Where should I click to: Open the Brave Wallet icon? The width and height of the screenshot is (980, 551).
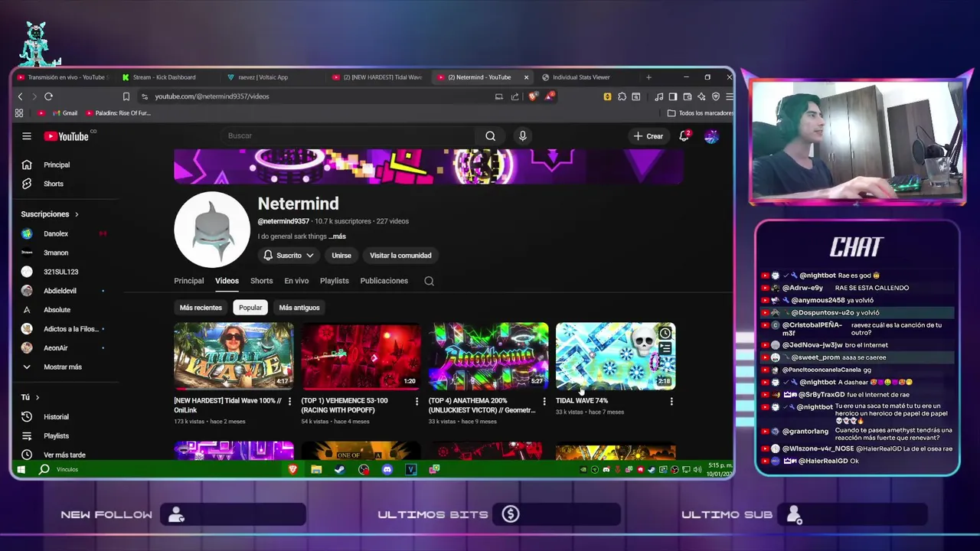pos(688,96)
